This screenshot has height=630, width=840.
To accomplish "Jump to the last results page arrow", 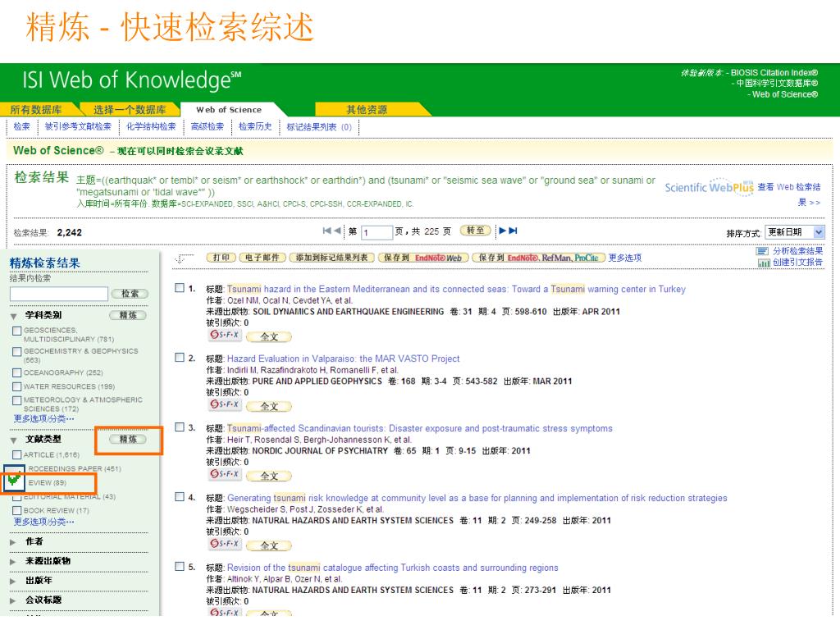I will point(513,231).
